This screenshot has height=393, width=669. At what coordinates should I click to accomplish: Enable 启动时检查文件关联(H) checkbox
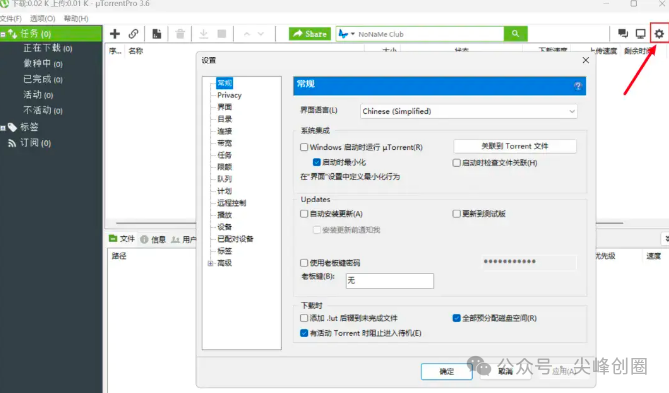click(457, 163)
